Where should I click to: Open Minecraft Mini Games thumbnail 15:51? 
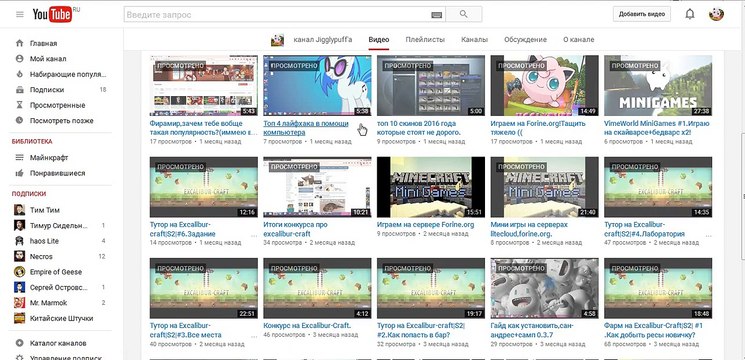tap(431, 187)
